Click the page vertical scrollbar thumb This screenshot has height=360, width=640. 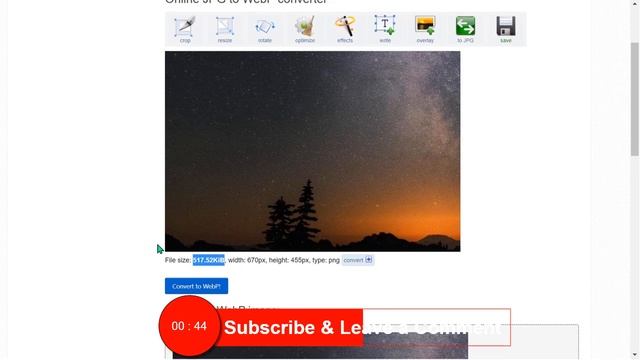[x=634, y=99]
